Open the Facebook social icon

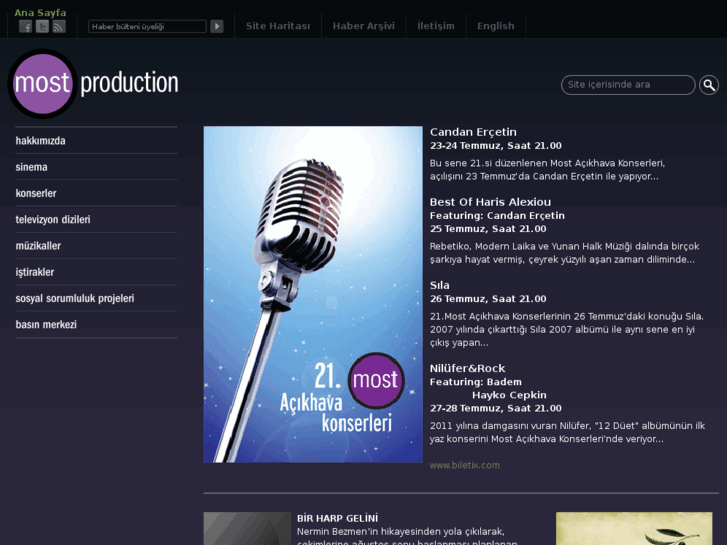pos(26,26)
